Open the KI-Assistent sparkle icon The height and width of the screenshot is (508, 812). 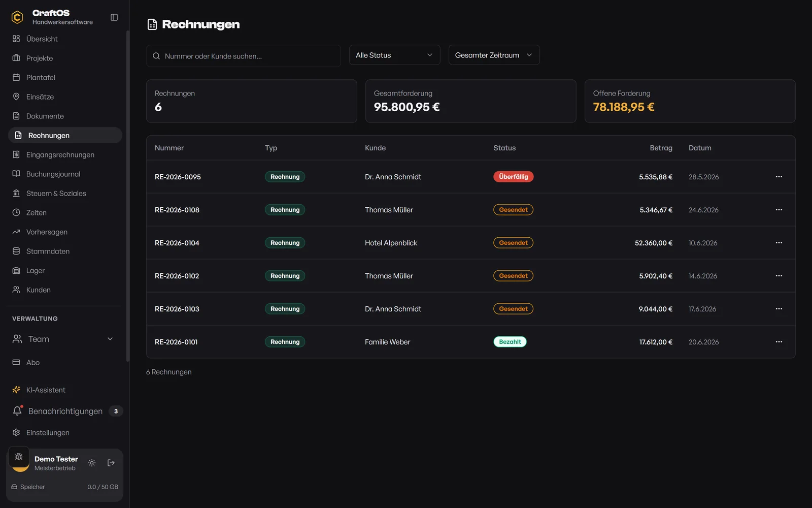coord(16,390)
